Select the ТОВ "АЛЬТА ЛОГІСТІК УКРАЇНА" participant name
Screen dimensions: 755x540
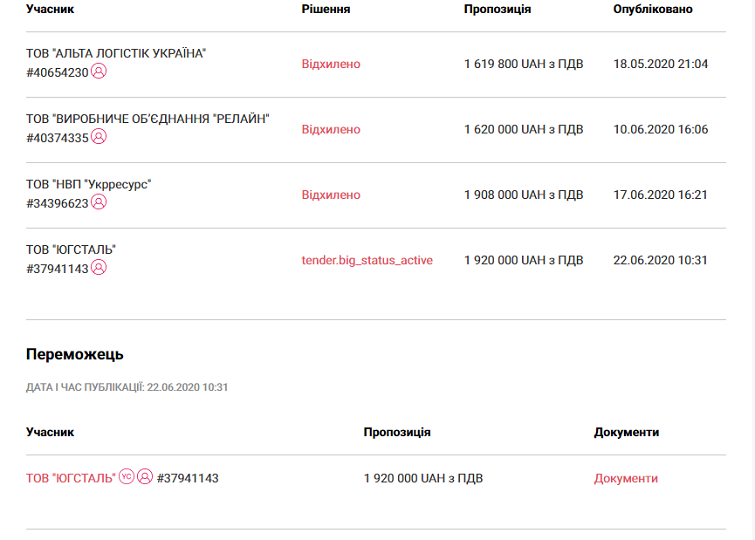pyautogui.click(x=116, y=53)
